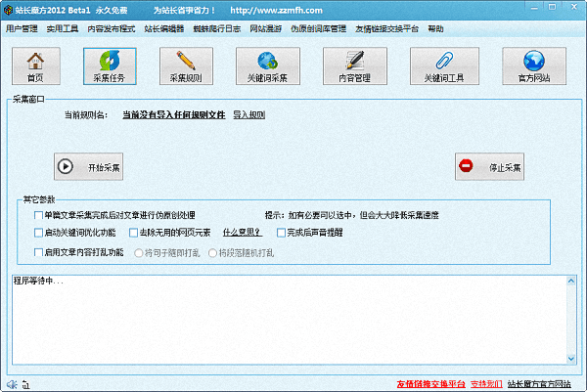The image size is (587, 392).
Task: Click the 停止采集 stop button
Action: click(x=496, y=166)
